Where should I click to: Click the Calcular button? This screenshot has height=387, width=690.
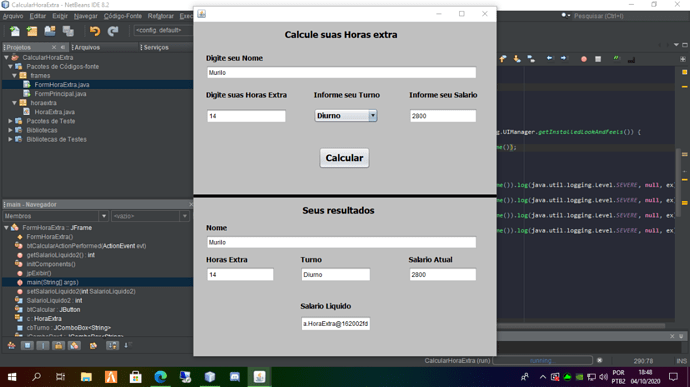(344, 158)
